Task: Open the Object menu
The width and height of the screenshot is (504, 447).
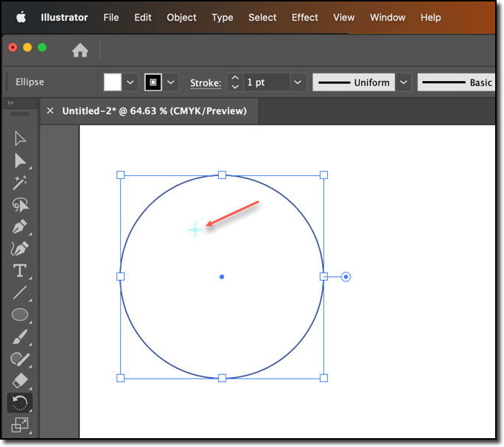Action: pyautogui.click(x=181, y=18)
